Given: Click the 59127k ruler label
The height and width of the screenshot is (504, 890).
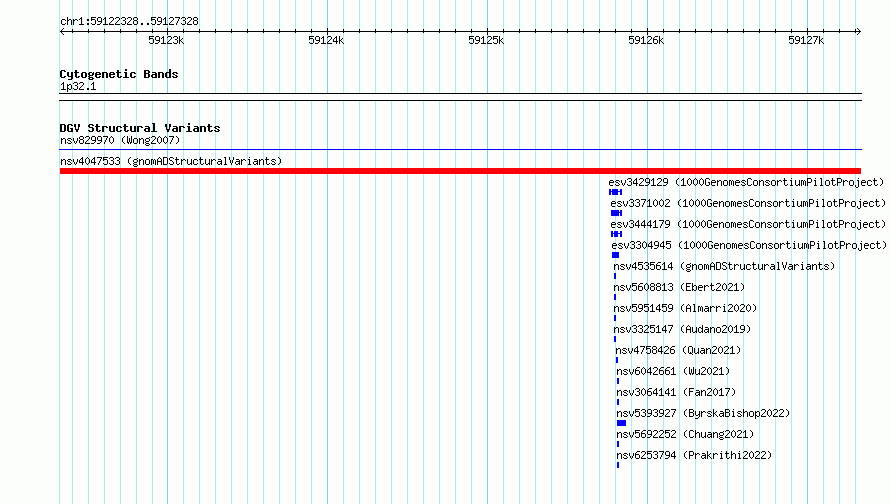Looking at the screenshot, I should point(806,40).
